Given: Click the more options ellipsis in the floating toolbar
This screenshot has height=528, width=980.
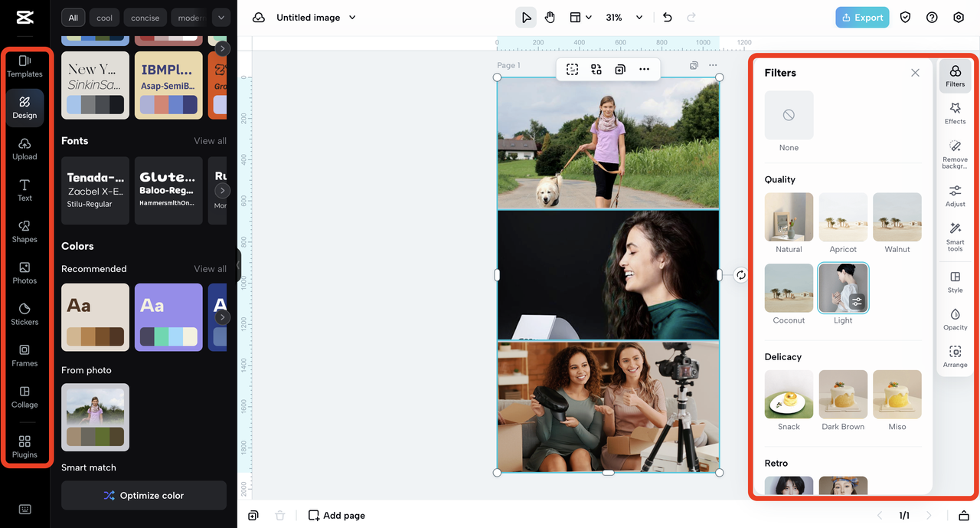Looking at the screenshot, I should click(x=644, y=70).
